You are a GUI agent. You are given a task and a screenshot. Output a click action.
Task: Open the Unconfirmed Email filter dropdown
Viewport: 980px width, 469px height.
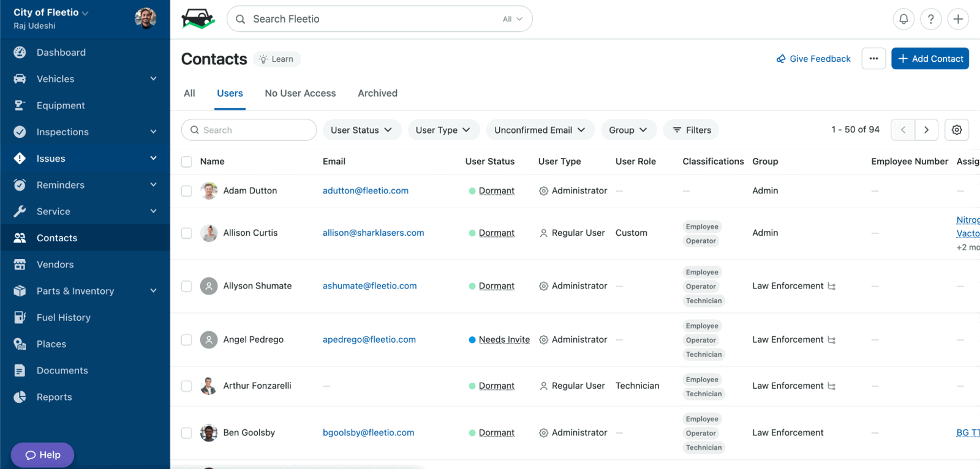click(x=540, y=130)
